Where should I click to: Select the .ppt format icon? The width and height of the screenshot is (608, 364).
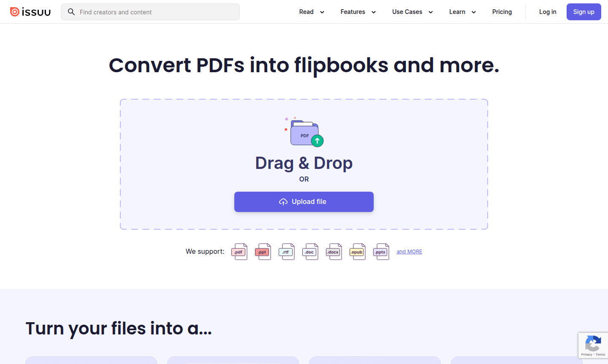[263, 251]
